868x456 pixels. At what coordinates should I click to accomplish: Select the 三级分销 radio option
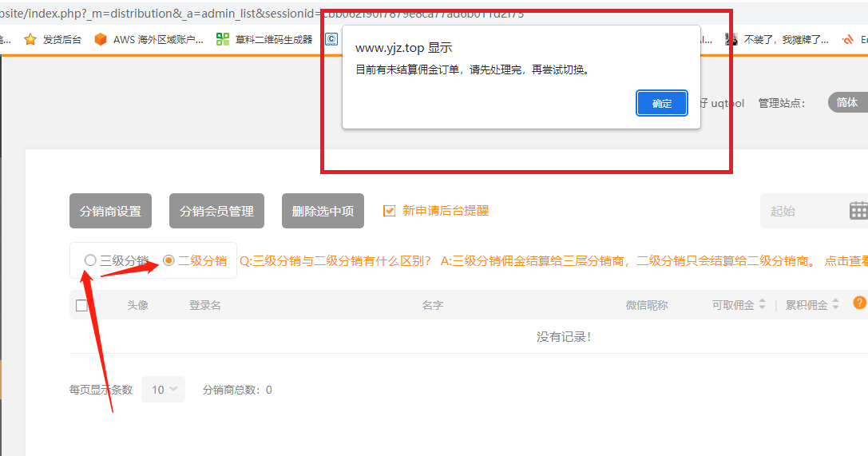pyautogui.click(x=90, y=260)
